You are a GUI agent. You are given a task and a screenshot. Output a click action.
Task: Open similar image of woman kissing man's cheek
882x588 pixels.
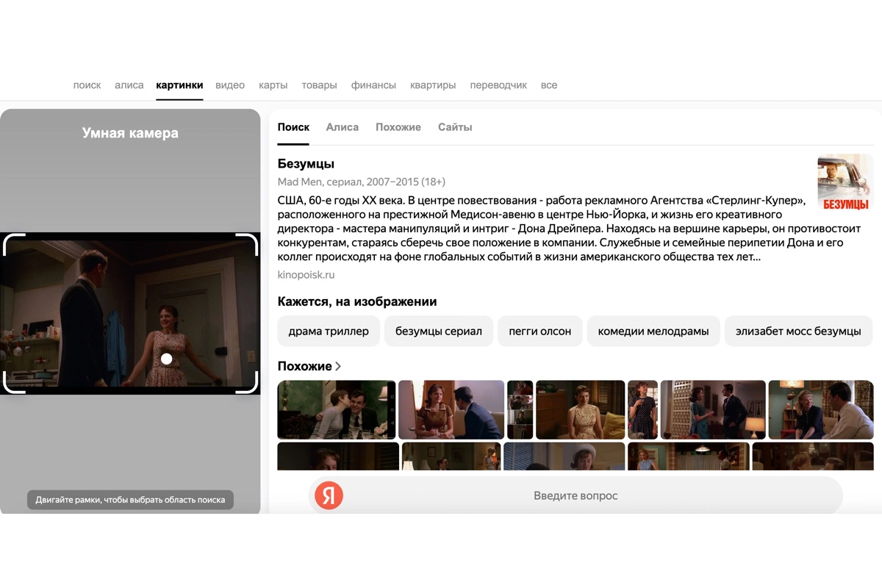tap(337, 409)
